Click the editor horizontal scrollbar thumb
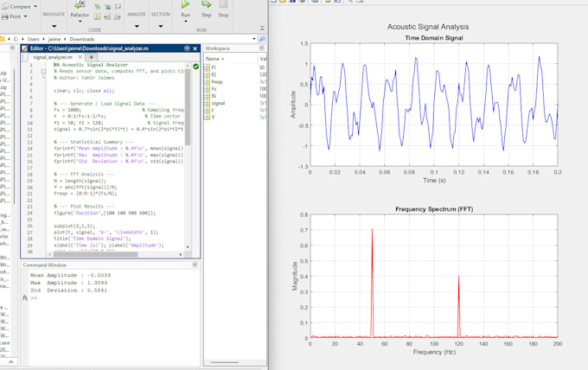588x370 pixels. pyautogui.click(x=96, y=254)
